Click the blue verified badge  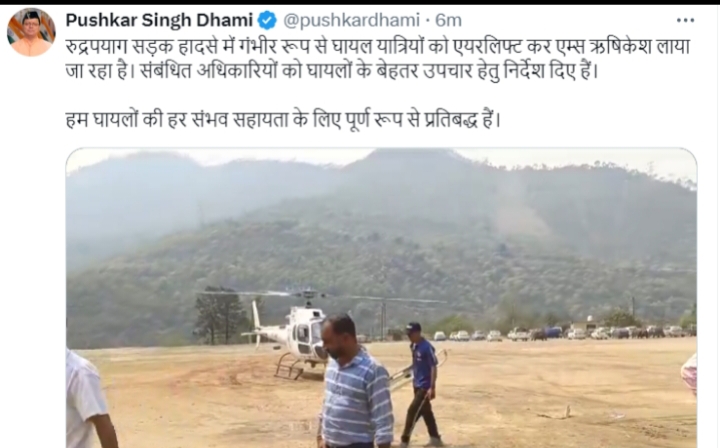coord(267,21)
